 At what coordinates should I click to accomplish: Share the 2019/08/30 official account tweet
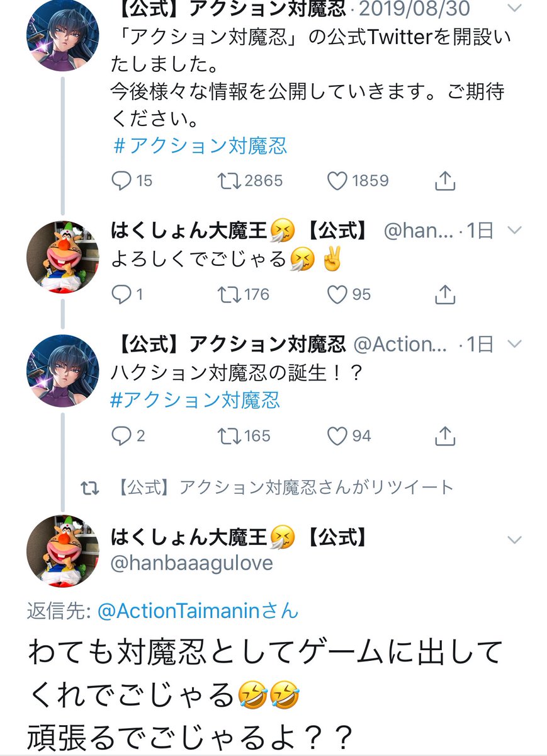[x=445, y=181]
